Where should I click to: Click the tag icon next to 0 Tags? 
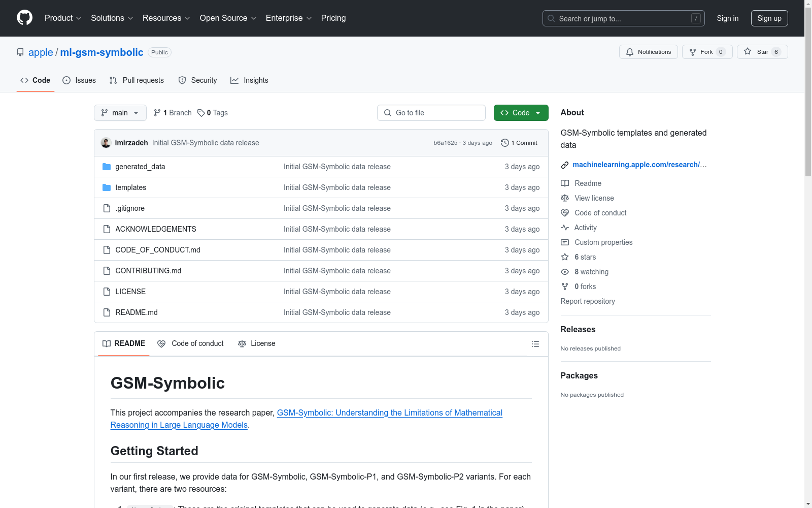point(201,113)
